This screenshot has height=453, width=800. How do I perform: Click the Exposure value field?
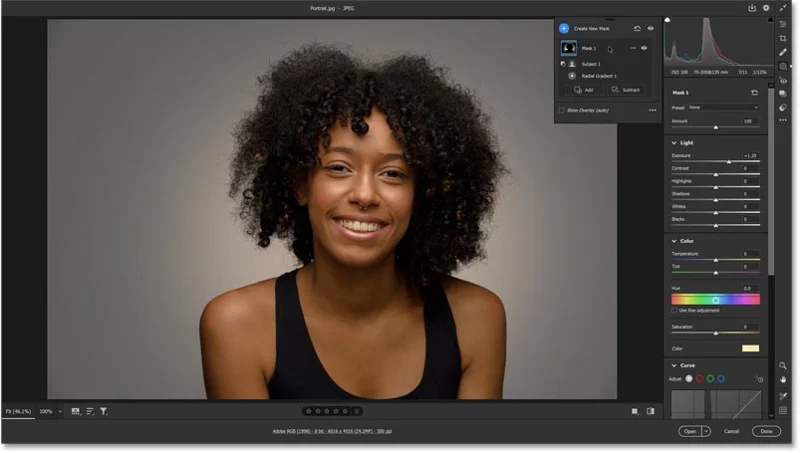[750, 155]
